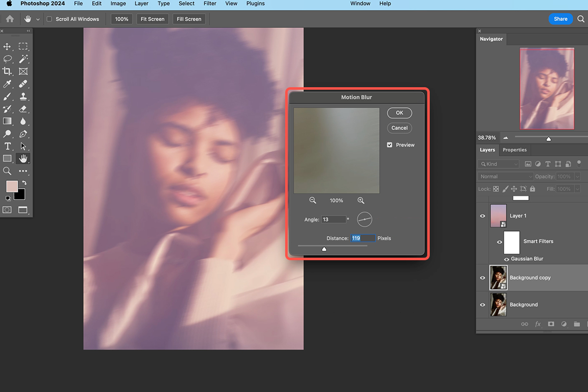The image size is (588, 392).
Task: Select the Pen tool
Action: pos(23,134)
